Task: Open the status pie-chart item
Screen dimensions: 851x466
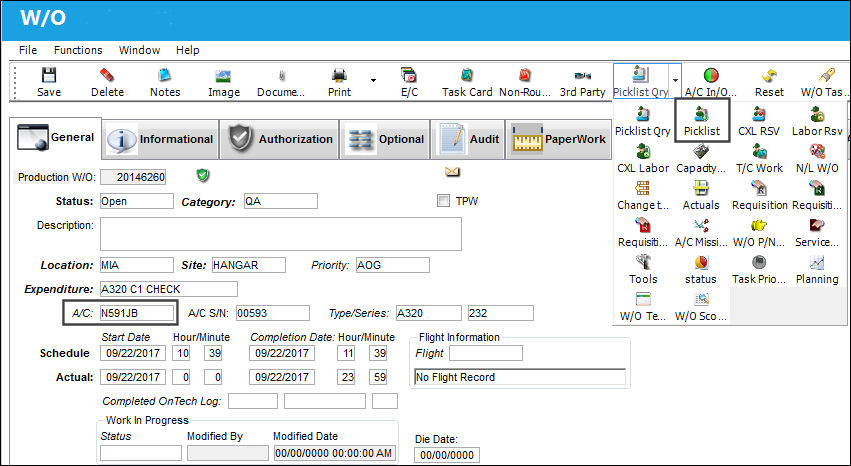Action: point(701,269)
